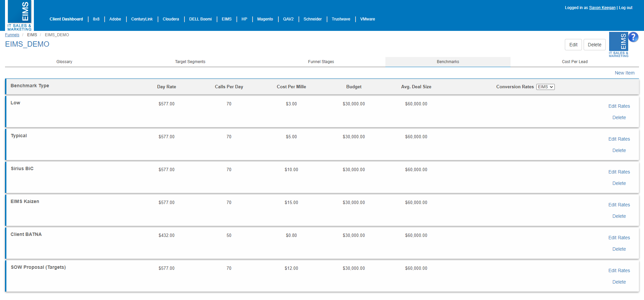Click the Edit button for EIMS_DEMO

pyautogui.click(x=573, y=45)
